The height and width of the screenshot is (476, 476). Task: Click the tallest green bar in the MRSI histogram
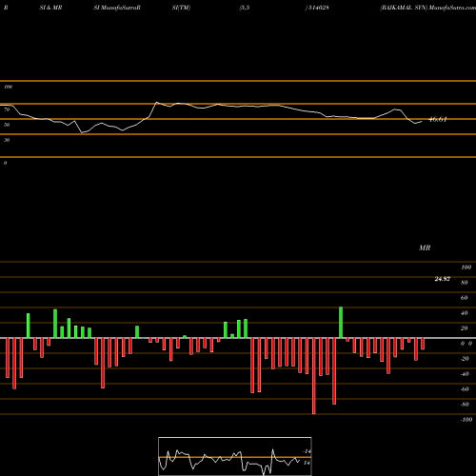point(341,323)
